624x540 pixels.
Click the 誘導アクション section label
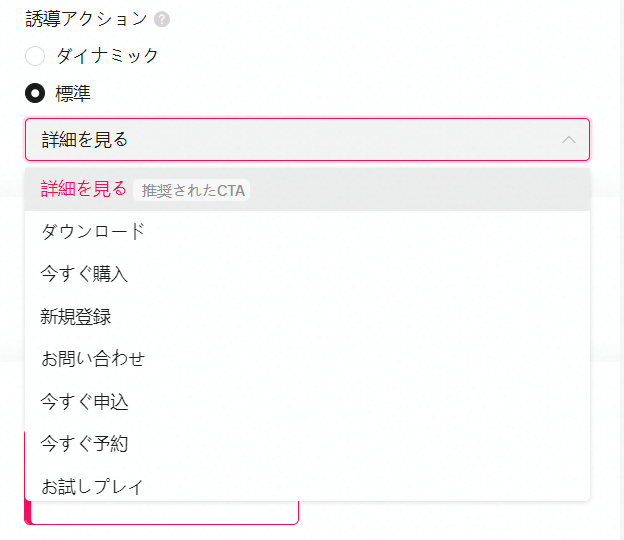point(86,19)
